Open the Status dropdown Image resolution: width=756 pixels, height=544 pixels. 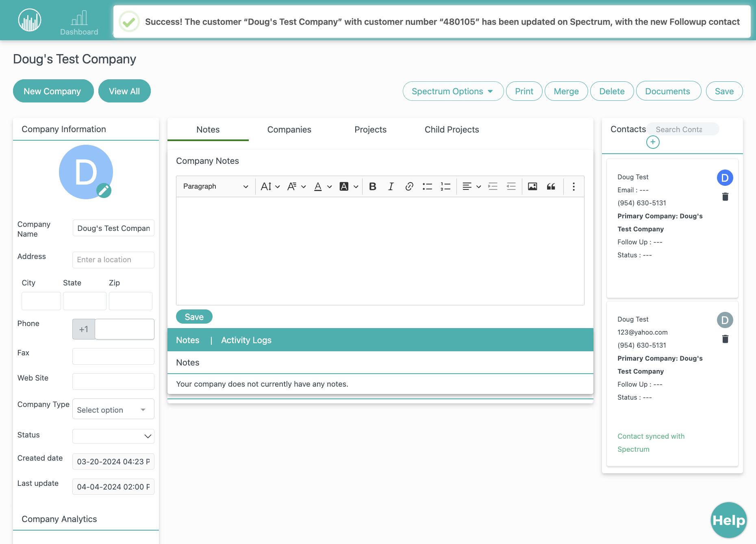113,436
